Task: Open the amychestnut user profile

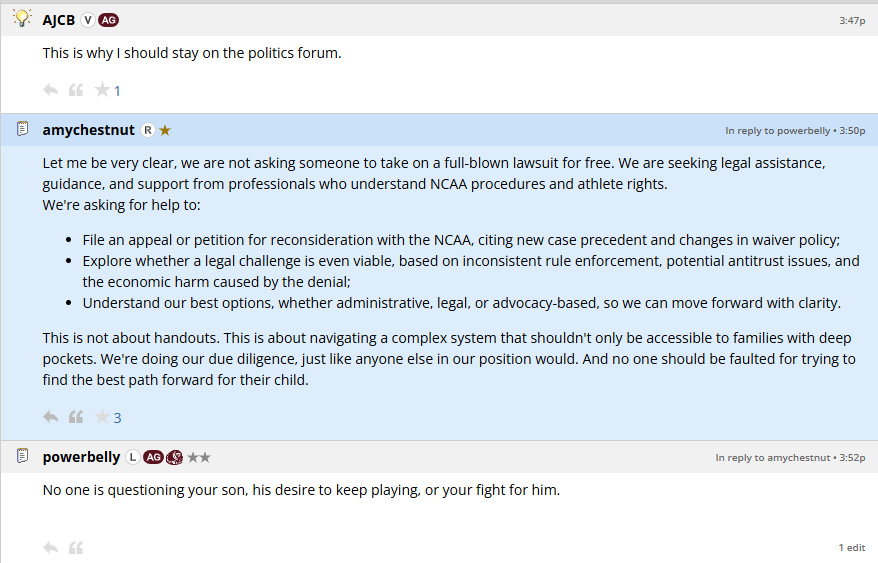Action: coord(88,130)
